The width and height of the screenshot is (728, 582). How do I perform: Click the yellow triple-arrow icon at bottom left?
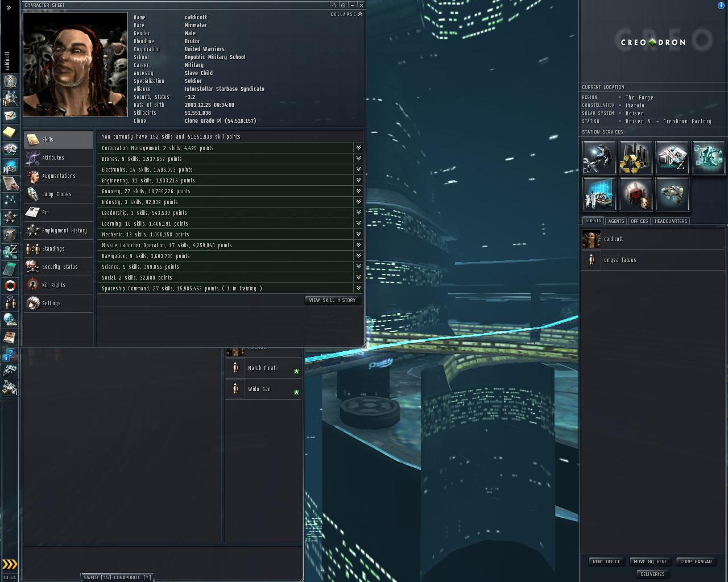[x=10, y=564]
